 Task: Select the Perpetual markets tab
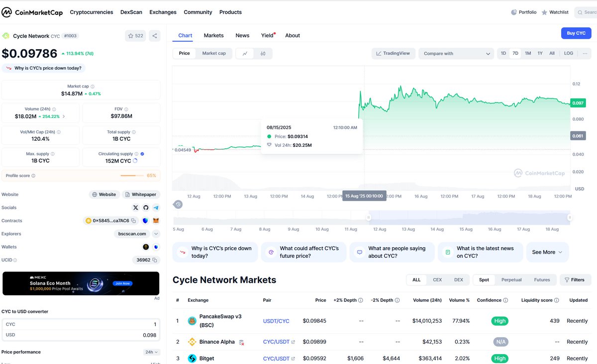click(511, 280)
